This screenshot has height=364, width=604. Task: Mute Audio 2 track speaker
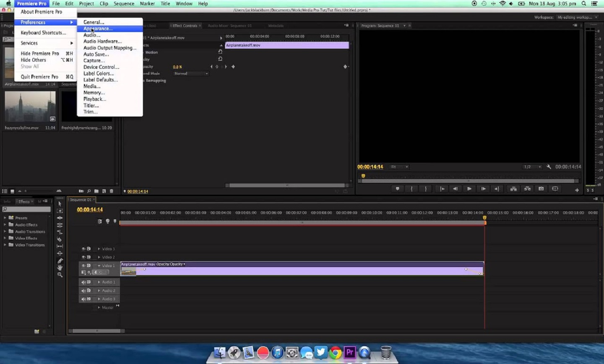[x=83, y=291]
